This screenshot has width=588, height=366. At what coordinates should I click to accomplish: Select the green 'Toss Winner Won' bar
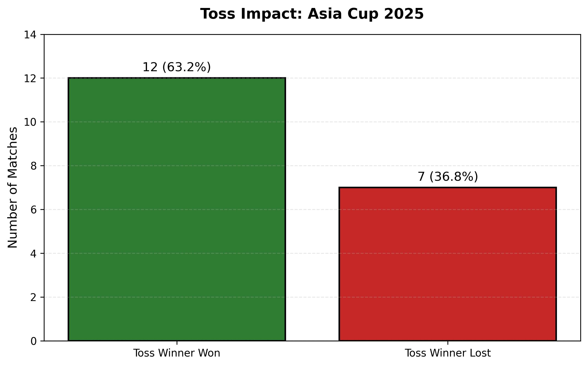[177, 209]
